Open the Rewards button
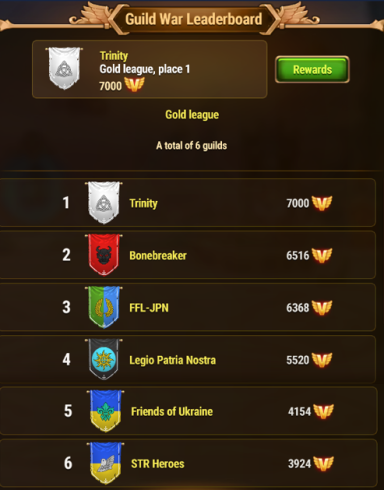384x490 pixels. click(x=312, y=69)
